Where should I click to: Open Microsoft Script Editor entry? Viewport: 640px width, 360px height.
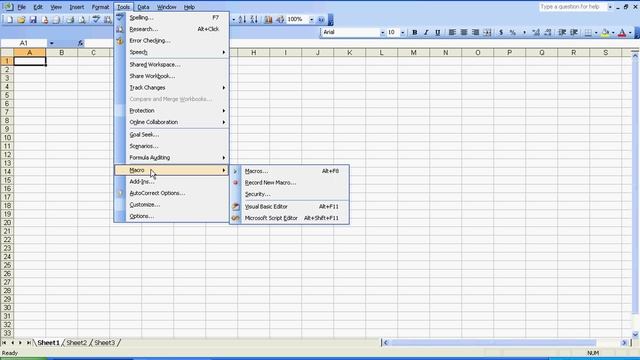click(289, 218)
